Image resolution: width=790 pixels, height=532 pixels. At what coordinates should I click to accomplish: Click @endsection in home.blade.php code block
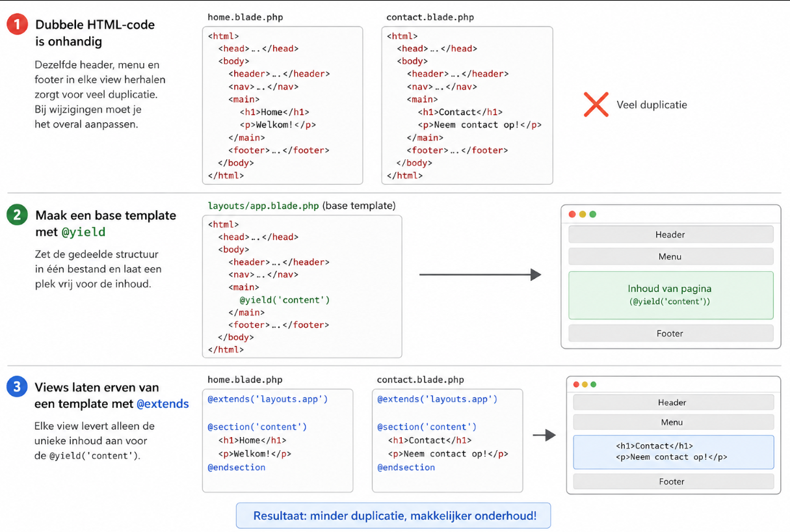237,467
